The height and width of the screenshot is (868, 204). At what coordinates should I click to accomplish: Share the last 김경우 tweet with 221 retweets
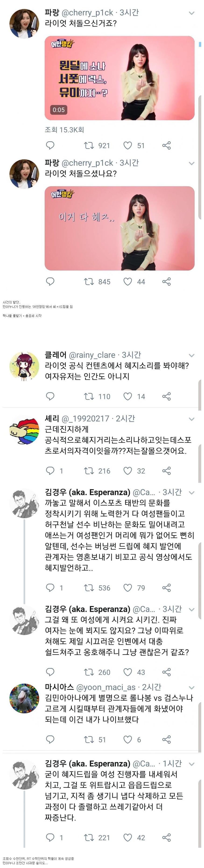click(x=166, y=837)
